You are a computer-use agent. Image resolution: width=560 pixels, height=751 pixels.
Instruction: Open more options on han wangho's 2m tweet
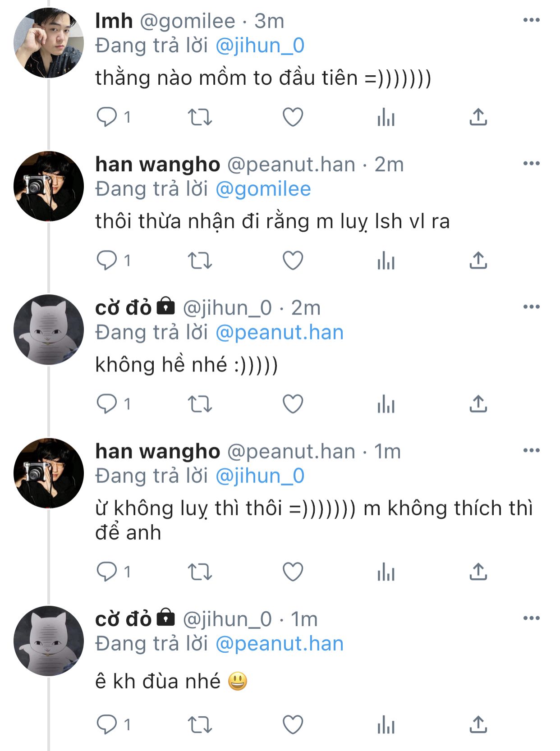[532, 163]
